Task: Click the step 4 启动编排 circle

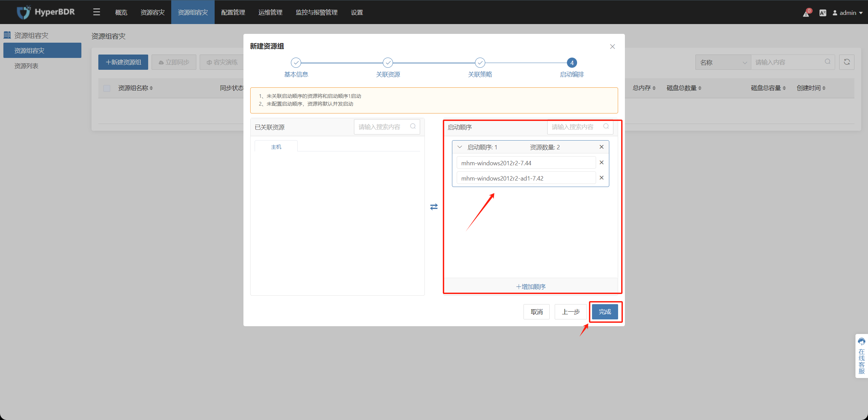Action: (572, 63)
